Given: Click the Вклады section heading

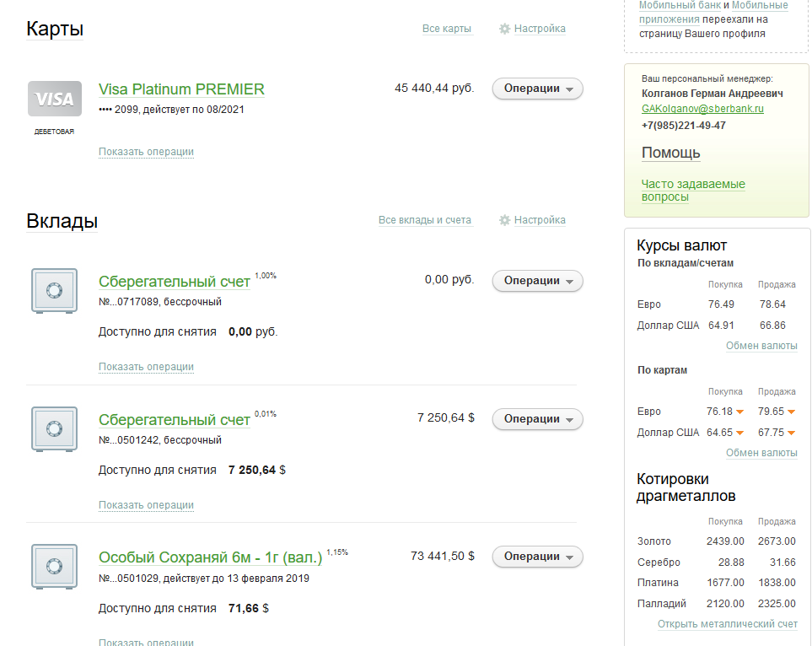Looking at the screenshot, I should pyautogui.click(x=62, y=221).
